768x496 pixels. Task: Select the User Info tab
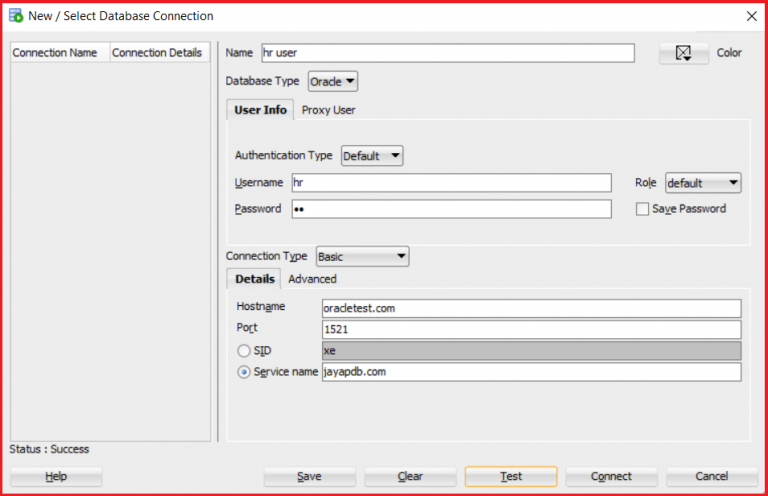point(260,110)
